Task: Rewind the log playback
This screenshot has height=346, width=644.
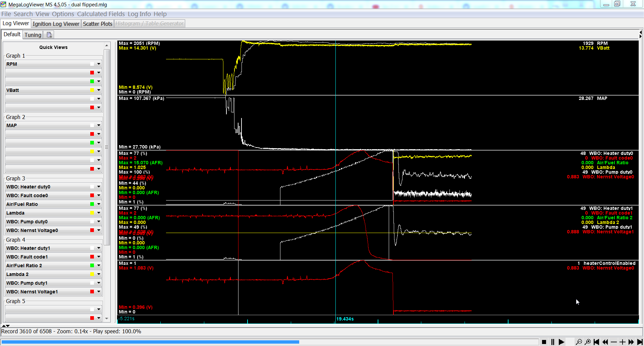Action: 605,342
